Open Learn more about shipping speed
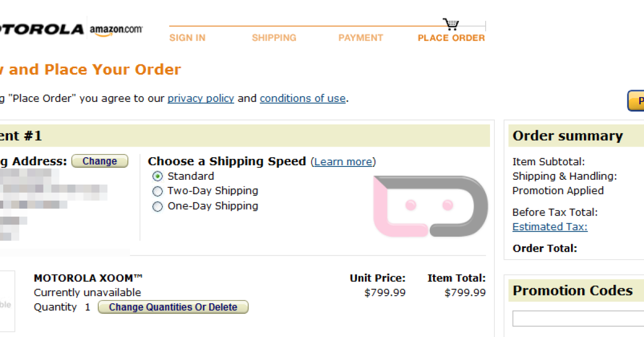Viewport: 644px width, 337px height. click(343, 162)
